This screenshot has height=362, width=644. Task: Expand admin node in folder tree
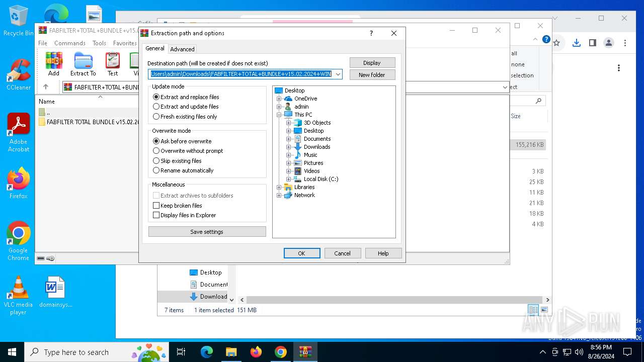click(279, 107)
